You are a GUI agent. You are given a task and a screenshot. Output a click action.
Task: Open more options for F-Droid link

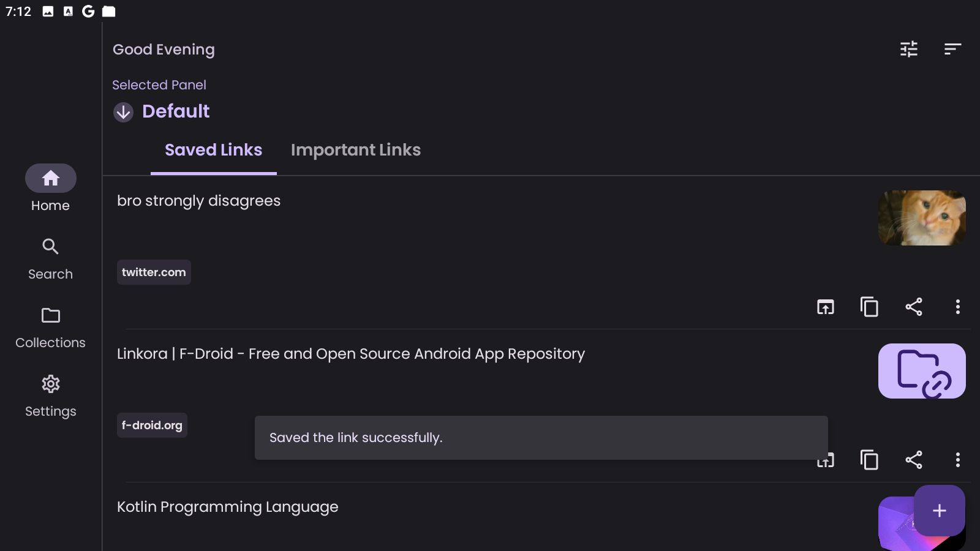[958, 460]
